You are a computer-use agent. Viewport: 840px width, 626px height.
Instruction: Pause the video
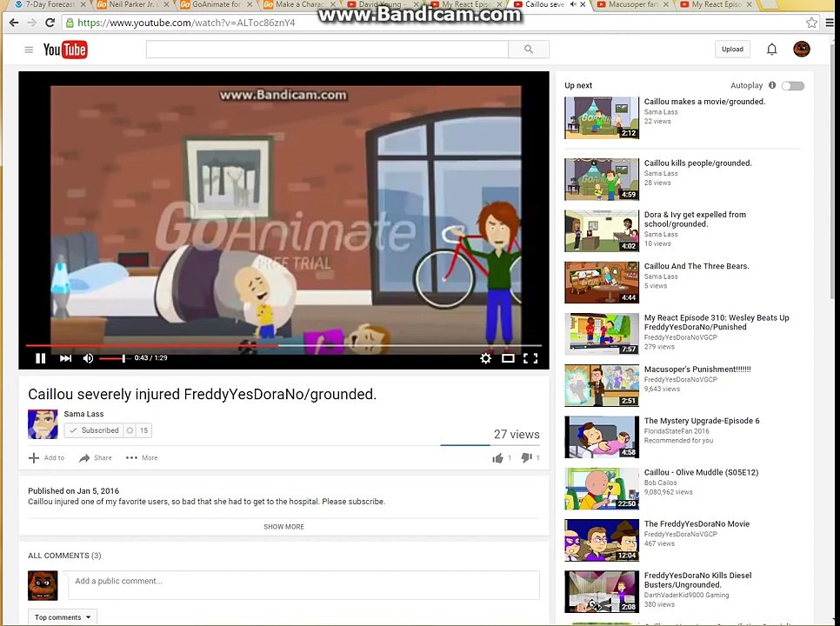pyautogui.click(x=40, y=358)
